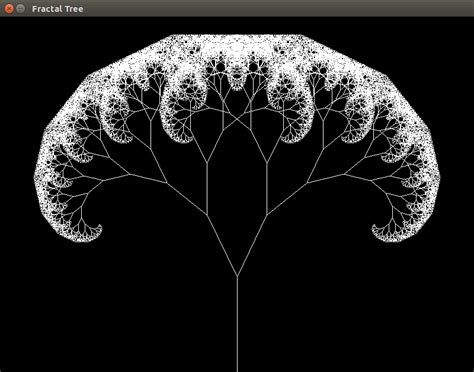Screen dimensions: 474x372
Task: Close the Fractal Tree window
Action: click(9, 9)
